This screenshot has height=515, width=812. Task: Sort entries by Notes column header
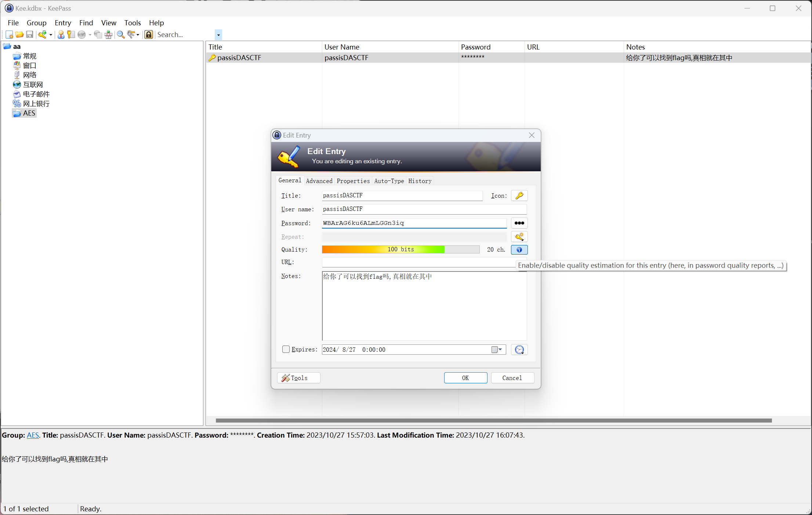(x=717, y=47)
